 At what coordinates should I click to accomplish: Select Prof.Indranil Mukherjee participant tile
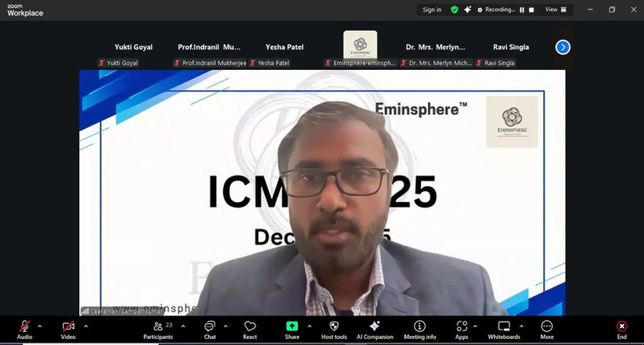210,47
